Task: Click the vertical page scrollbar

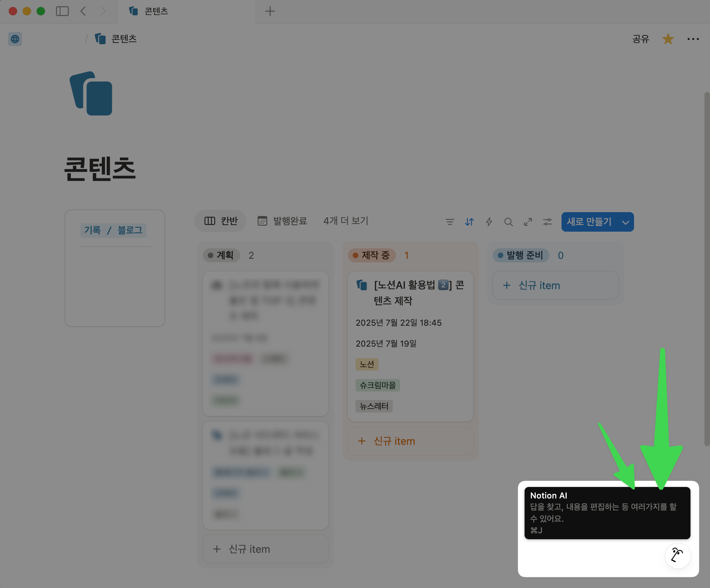Action: [707, 268]
